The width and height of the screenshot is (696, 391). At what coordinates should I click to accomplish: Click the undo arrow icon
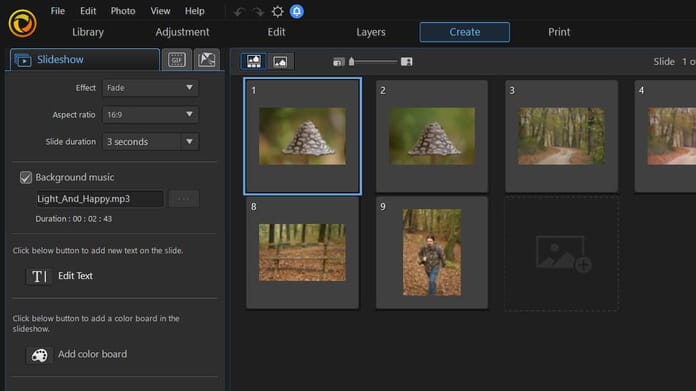239,12
